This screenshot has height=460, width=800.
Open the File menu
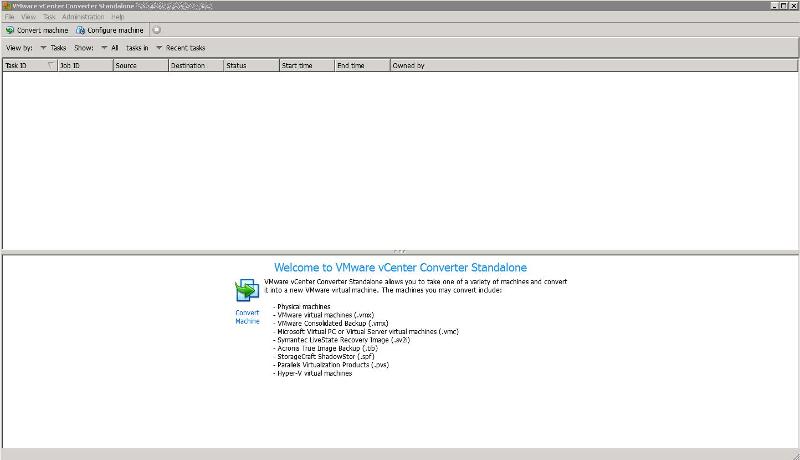pyautogui.click(x=10, y=17)
